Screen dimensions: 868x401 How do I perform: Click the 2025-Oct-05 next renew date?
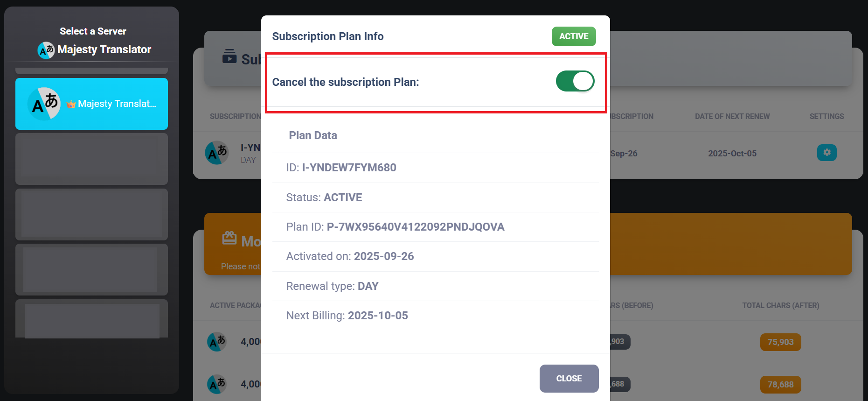tap(732, 153)
